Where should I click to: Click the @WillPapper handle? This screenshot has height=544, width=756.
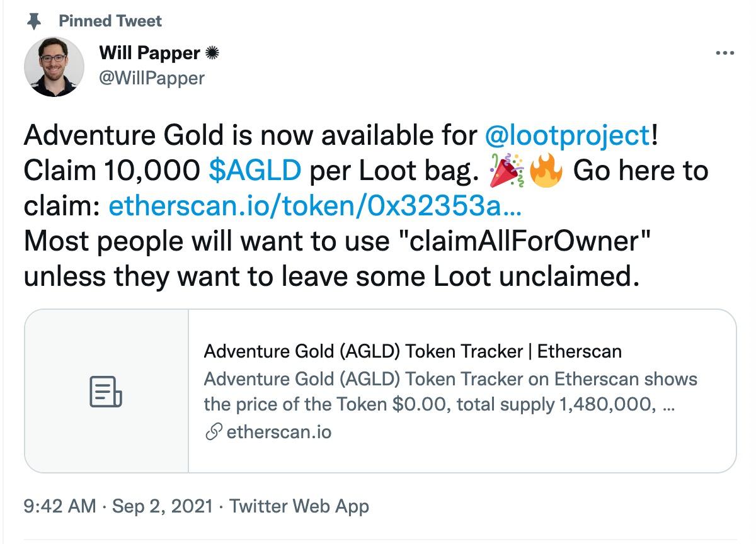152,78
